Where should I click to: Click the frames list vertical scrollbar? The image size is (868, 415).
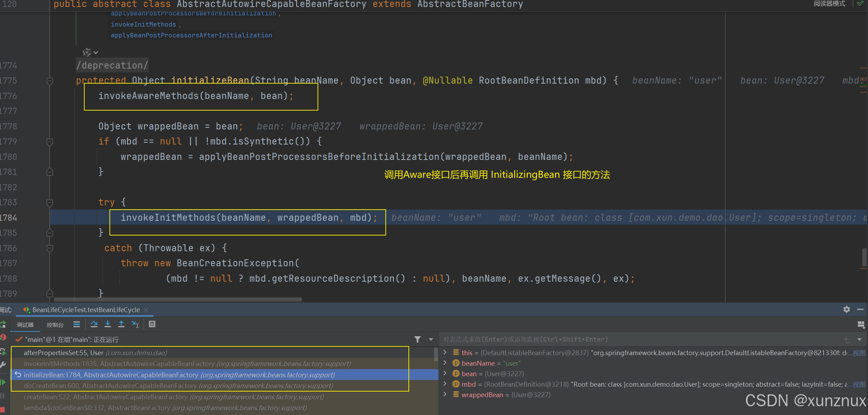click(x=436, y=354)
